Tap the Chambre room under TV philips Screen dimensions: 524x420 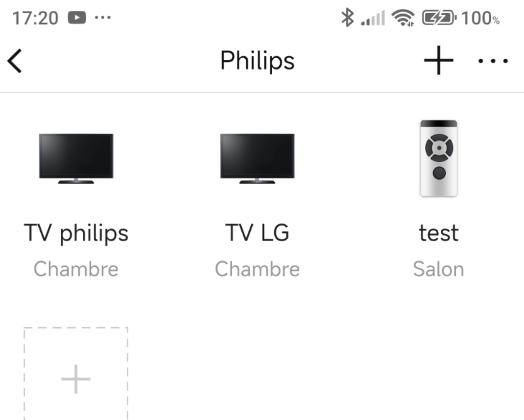(76, 269)
